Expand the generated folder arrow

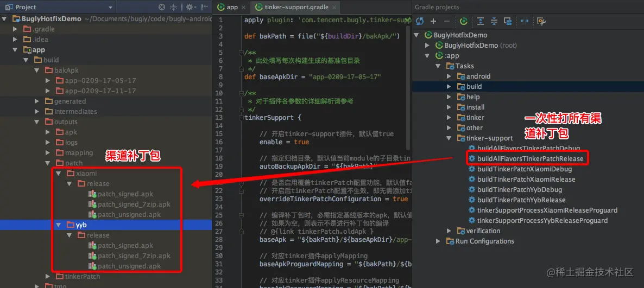[37, 101]
